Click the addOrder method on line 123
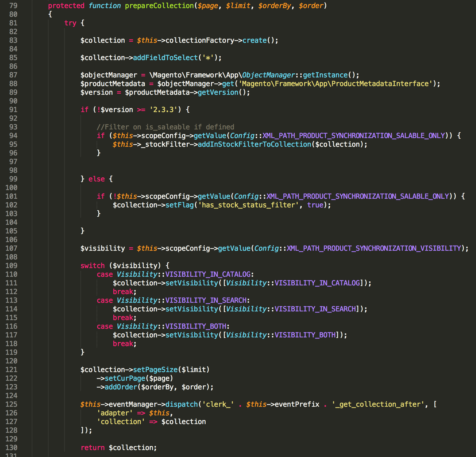The width and height of the screenshot is (476, 457). click(121, 387)
